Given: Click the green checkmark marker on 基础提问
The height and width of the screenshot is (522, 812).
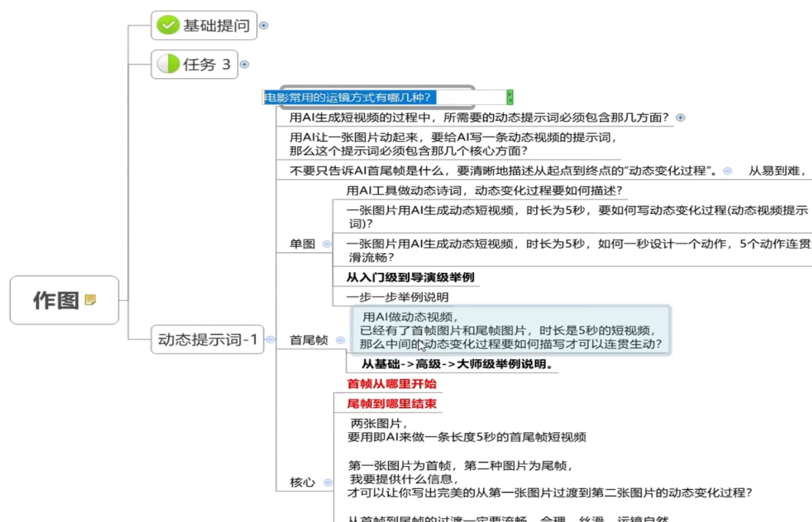Looking at the screenshot, I should [168, 26].
